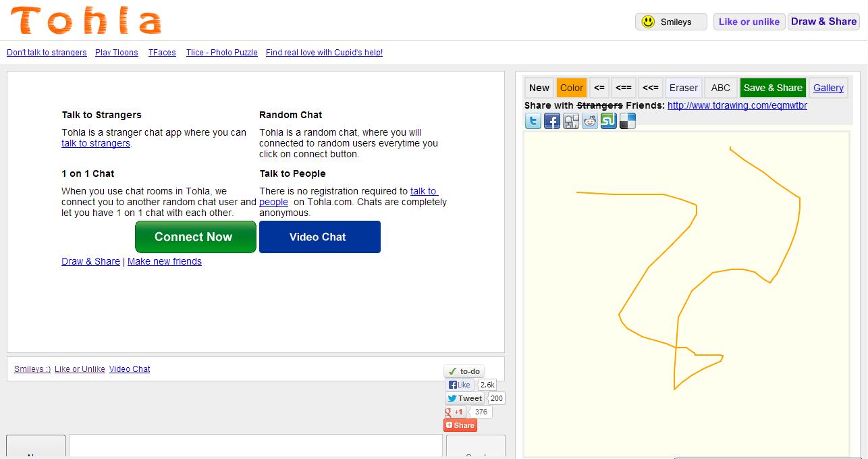The image size is (868, 459).
Task: Click the talk to strangers inline link
Action: (x=96, y=143)
